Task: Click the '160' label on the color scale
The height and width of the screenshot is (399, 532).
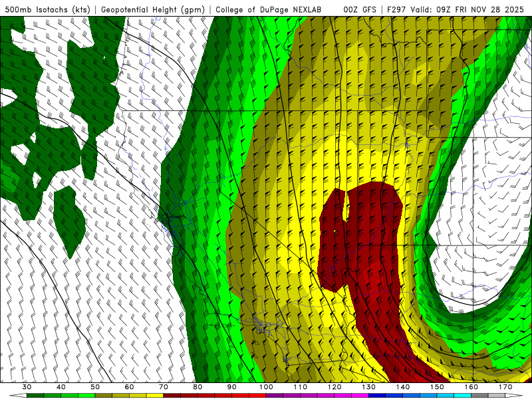Action: point(471,387)
